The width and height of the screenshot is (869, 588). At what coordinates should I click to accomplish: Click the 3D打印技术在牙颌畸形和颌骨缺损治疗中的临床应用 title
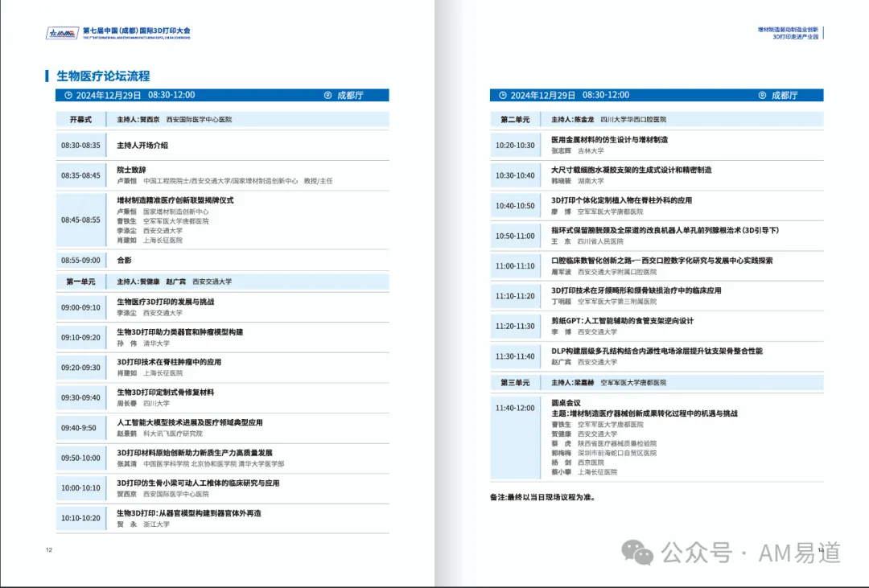[636, 290]
